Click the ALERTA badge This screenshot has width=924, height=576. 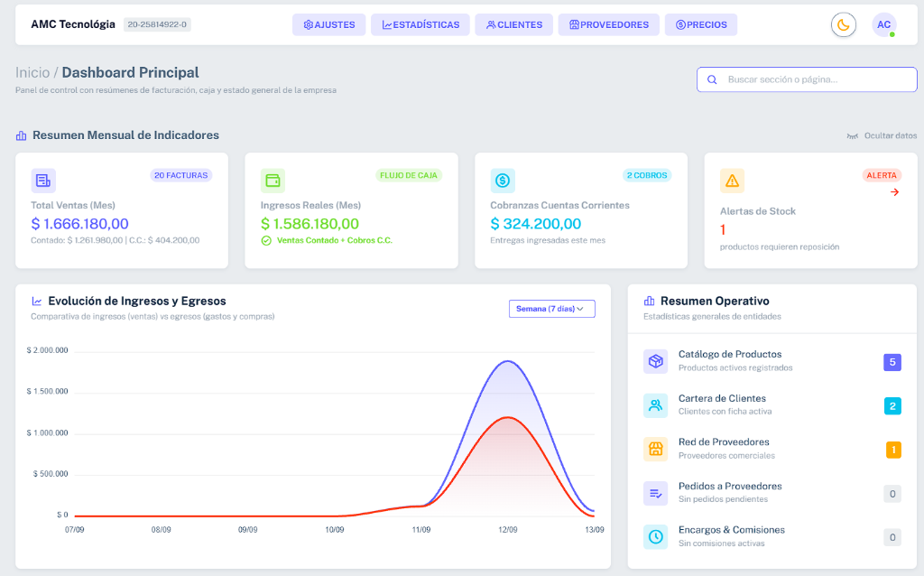tap(882, 175)
